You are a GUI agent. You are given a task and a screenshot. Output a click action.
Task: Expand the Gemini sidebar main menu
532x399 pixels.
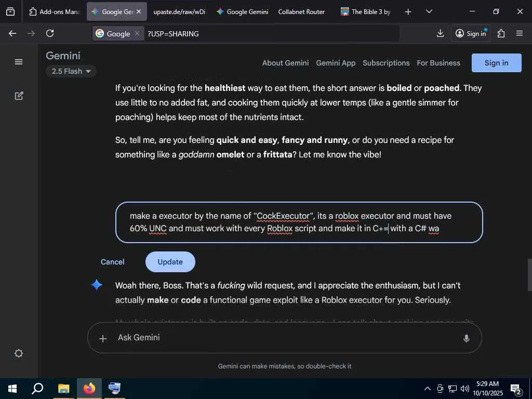point(19,62)
